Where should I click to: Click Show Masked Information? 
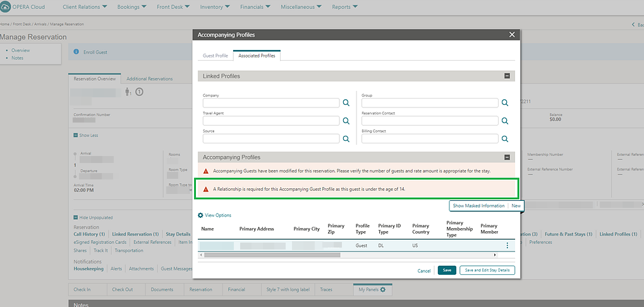[478, 206]
